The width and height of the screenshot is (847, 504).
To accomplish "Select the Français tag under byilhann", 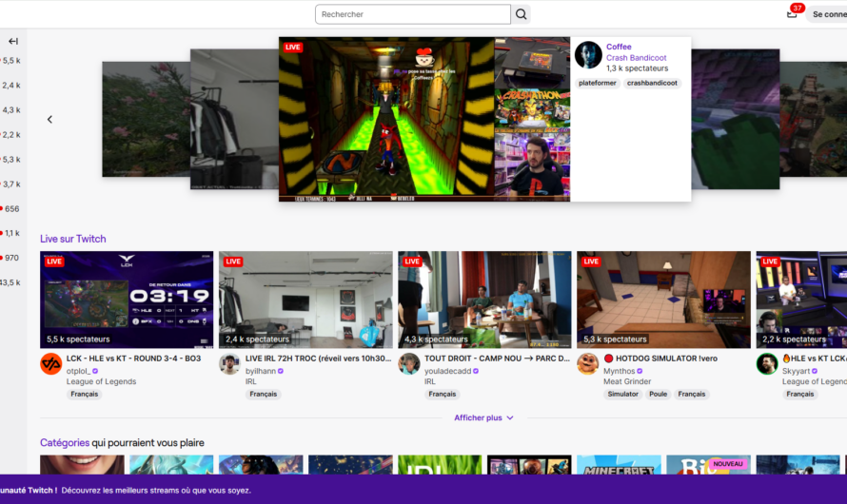I will coord(263,395).
